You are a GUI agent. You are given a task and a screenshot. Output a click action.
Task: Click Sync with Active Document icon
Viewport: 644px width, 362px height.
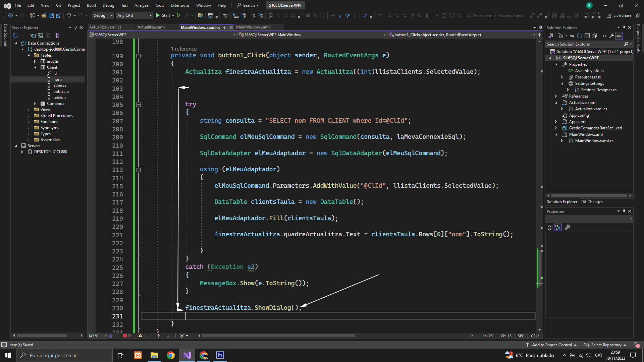(572, 36)
